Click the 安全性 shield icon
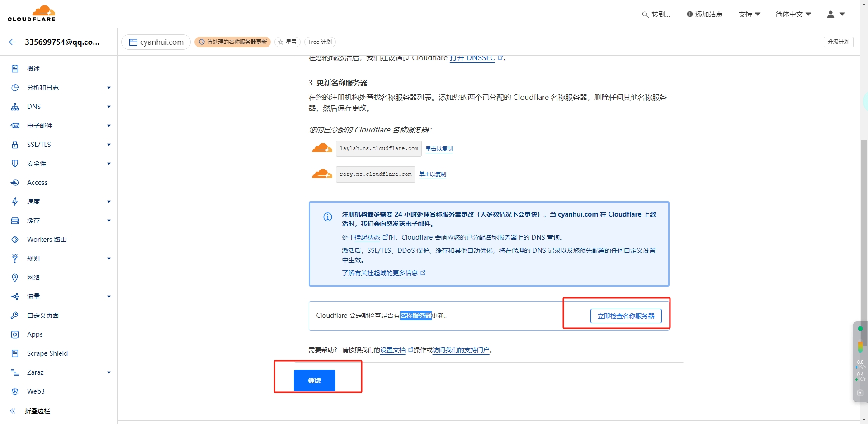Viewport: 868px width, 424px height. 15,164
